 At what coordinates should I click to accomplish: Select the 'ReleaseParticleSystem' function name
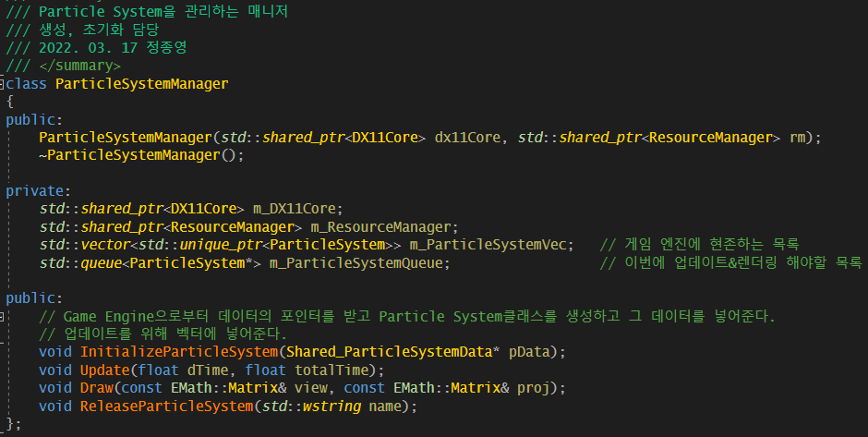166,406
